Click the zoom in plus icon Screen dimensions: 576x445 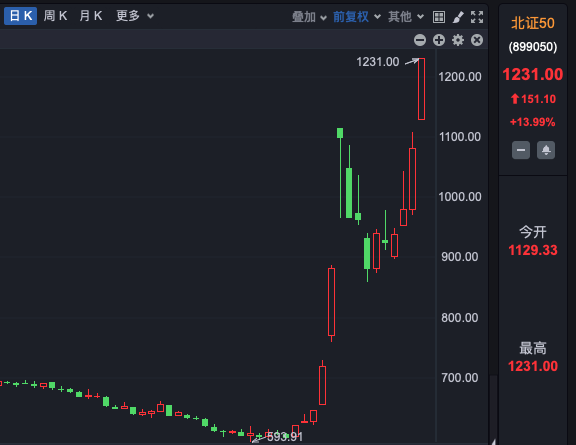click(x=439, y=40)
